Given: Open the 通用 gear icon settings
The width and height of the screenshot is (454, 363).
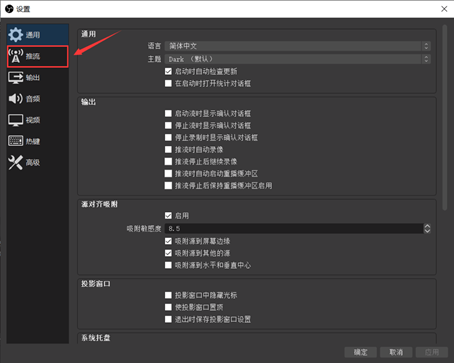Looking at the screenshot, I should [x=15, y=35].
